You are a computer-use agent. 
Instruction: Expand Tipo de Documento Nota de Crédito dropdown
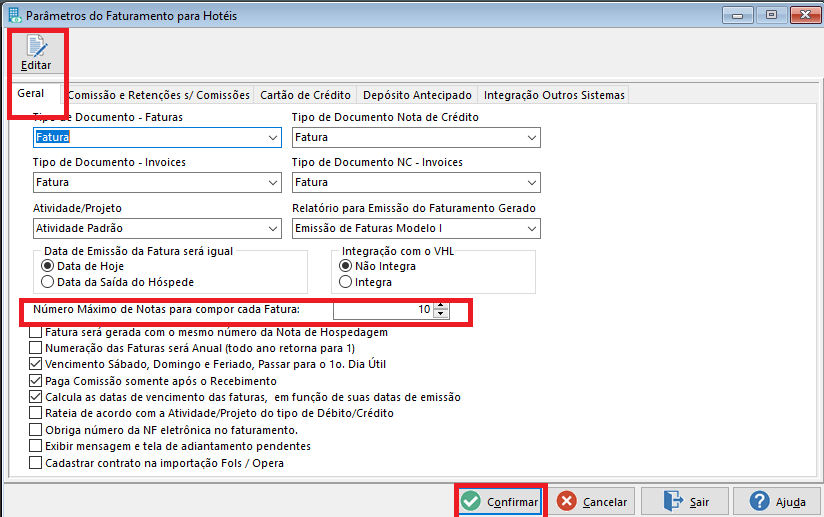[x=532, y=138]
